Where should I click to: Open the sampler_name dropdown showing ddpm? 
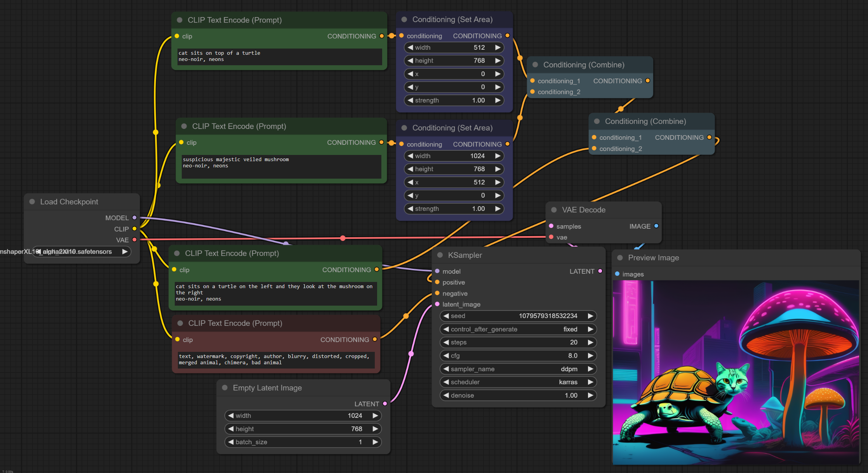pyautogui.click(x=518, y=369)
